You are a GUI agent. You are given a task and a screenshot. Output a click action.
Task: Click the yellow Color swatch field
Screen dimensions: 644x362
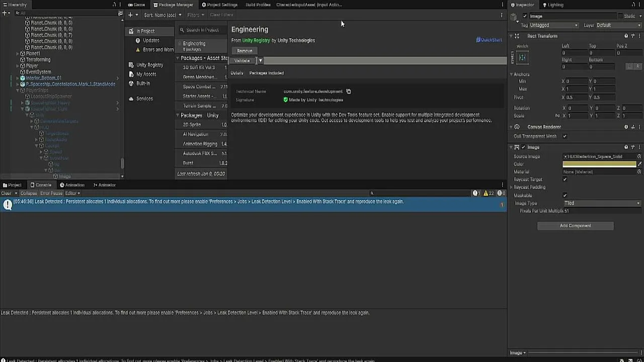(x=599, y=164)
